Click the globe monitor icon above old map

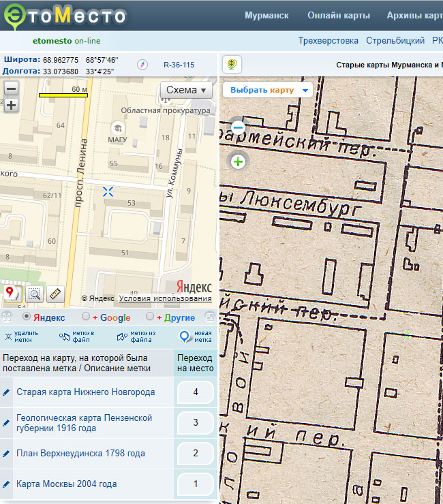pyautogui.click(x=232, y=64)
